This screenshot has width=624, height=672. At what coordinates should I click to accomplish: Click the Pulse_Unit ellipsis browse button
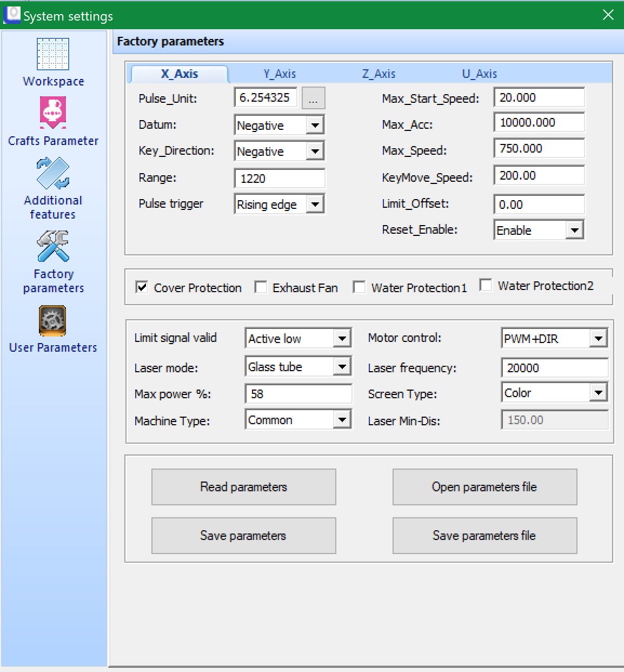click(x=313, y=98)
